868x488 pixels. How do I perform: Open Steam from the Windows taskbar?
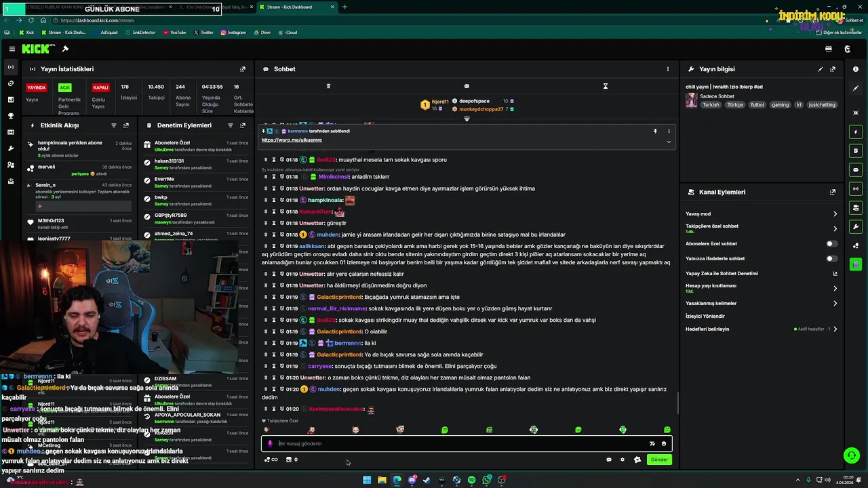coord(427,480)
